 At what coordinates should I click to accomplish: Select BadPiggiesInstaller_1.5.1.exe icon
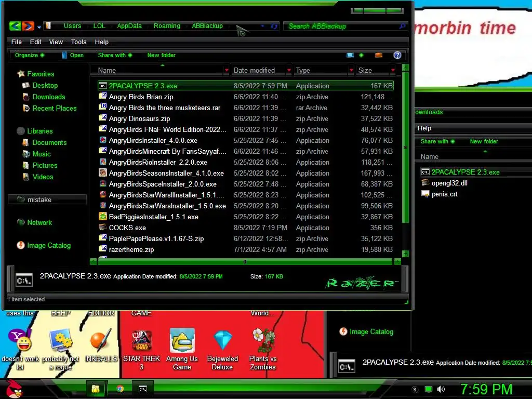102,217
